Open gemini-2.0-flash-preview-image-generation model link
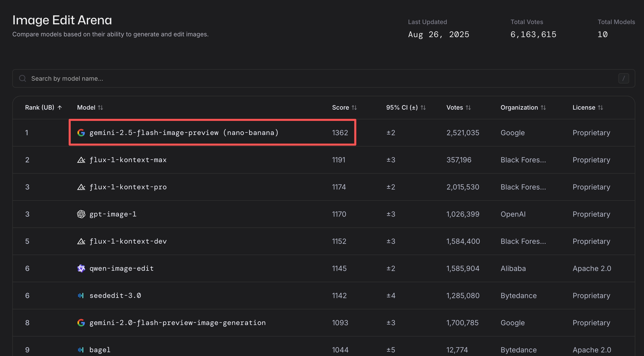This screenshot has width=644, height=356. click(178, 323)
